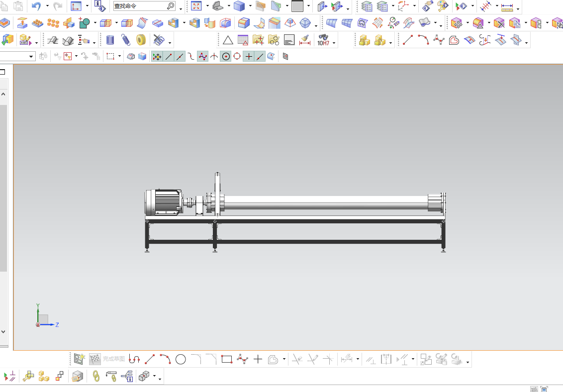Toggle the Intersection Point snap
The image size is (563, 392).
tap(214, 56)
